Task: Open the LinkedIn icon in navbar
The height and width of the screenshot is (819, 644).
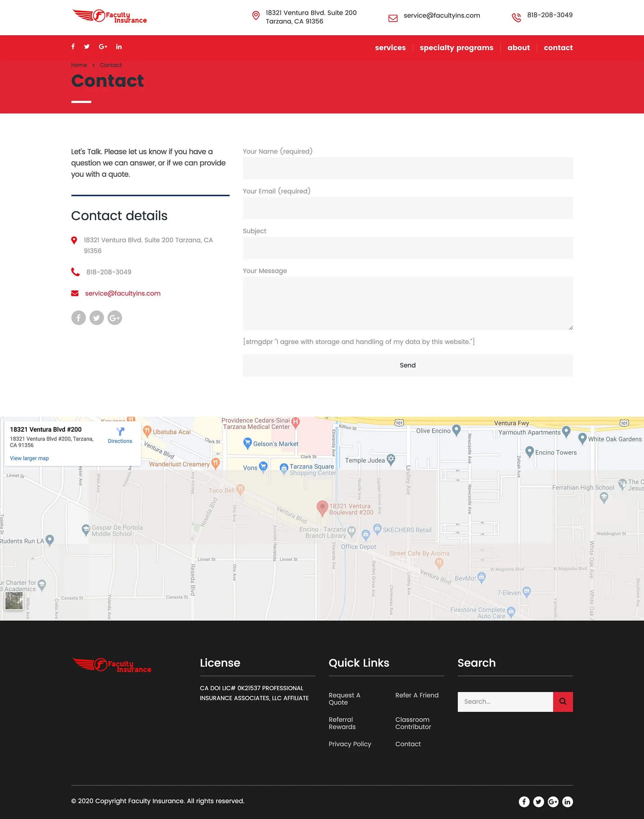Action: click(119, 46)
